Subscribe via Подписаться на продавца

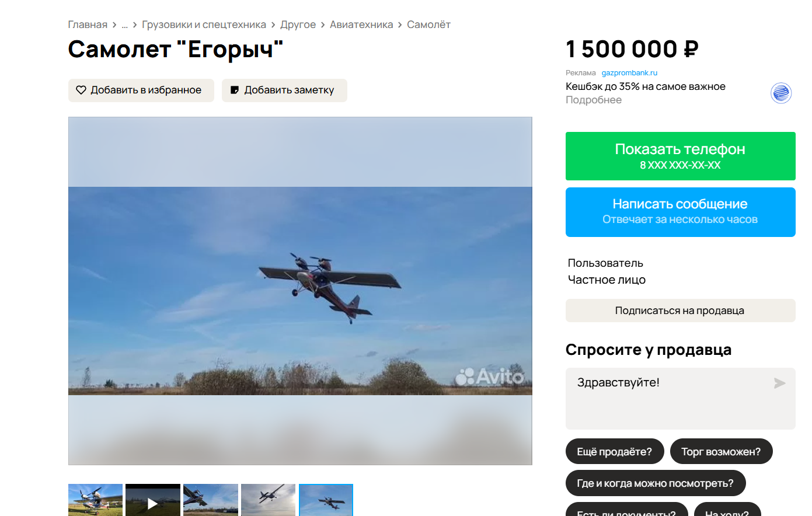coord(680,311)
